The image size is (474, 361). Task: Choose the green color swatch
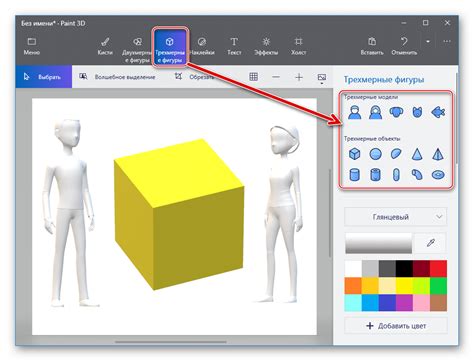tap(438, 286)
